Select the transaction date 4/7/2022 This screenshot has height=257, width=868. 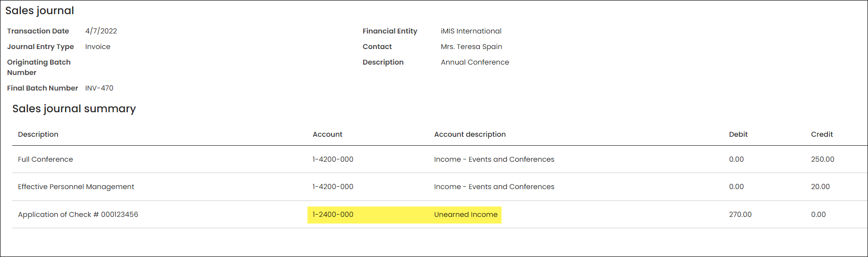(x=101, y=31)
